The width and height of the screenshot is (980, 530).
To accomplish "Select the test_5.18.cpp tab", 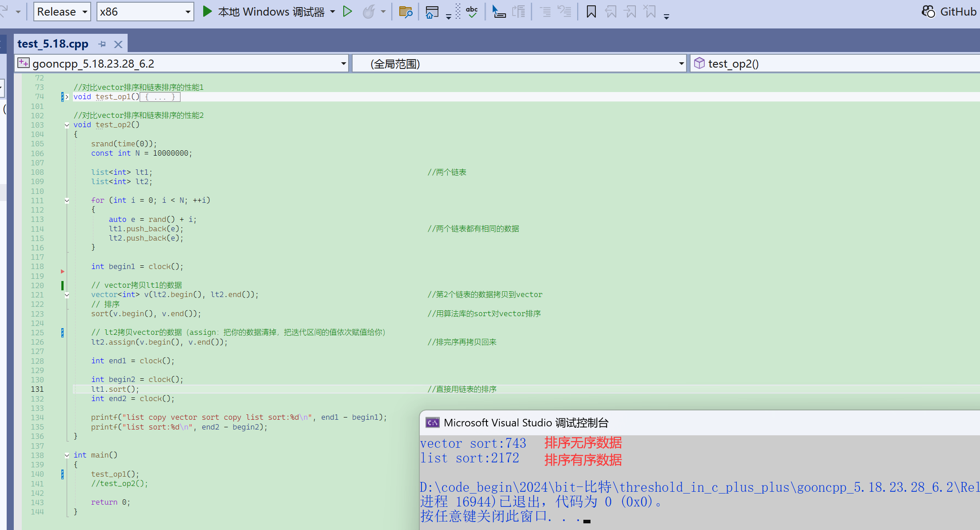I will point(53,44).
